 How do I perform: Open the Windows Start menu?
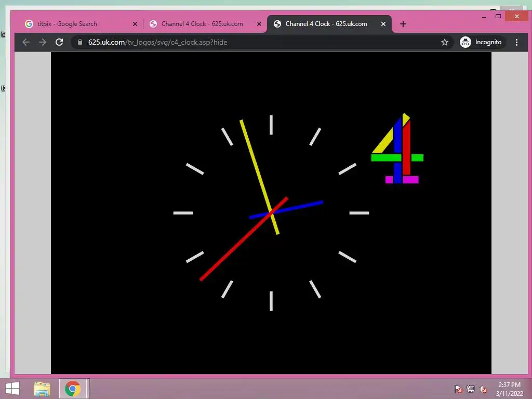12,389
